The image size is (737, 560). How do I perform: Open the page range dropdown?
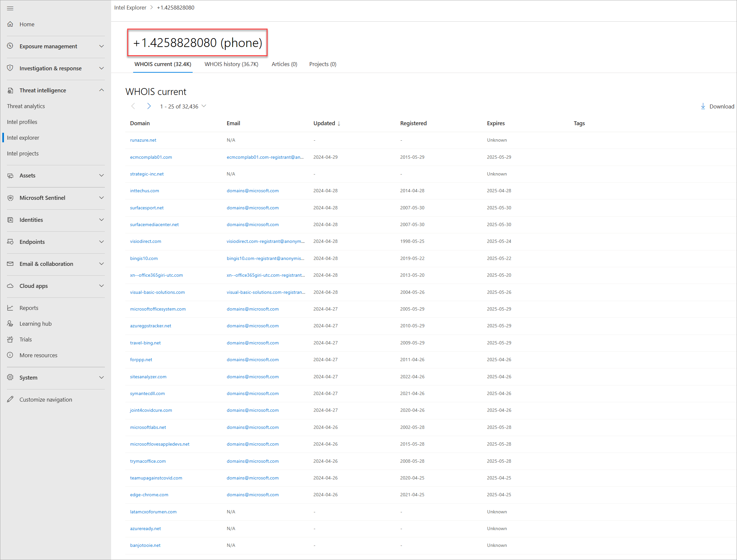pyautogui.click(x=204, y=106)
